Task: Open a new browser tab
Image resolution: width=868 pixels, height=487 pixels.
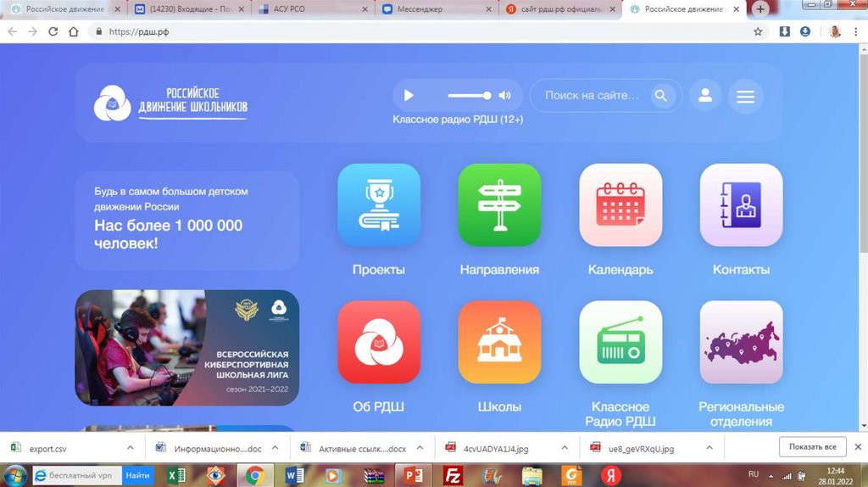Action: (x=760, y=8)
